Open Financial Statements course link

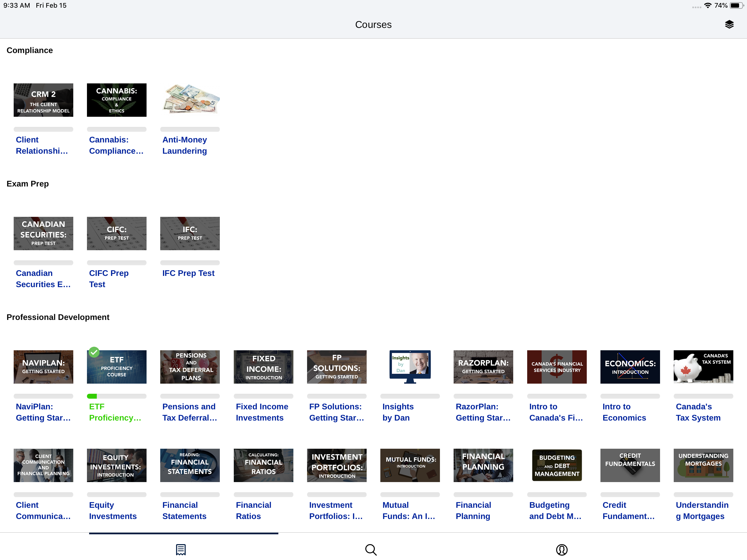pyautogui.click(x=184, y=510)
